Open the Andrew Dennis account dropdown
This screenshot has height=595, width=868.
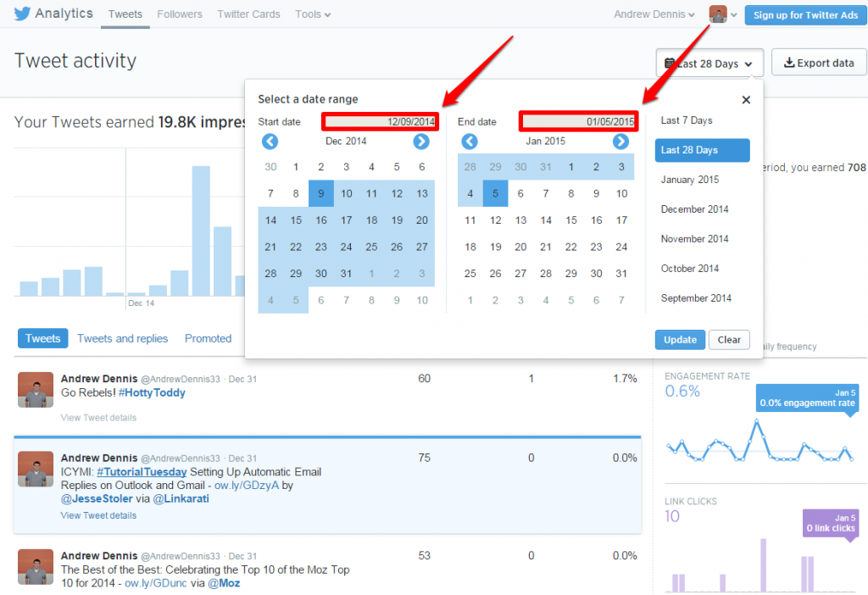pos(655,14)
